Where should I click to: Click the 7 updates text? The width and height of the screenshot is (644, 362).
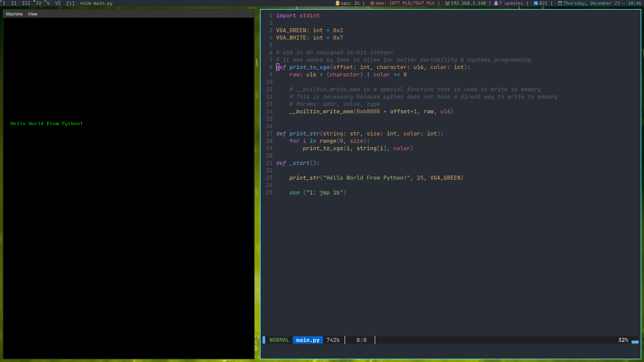tap(511, 3)
